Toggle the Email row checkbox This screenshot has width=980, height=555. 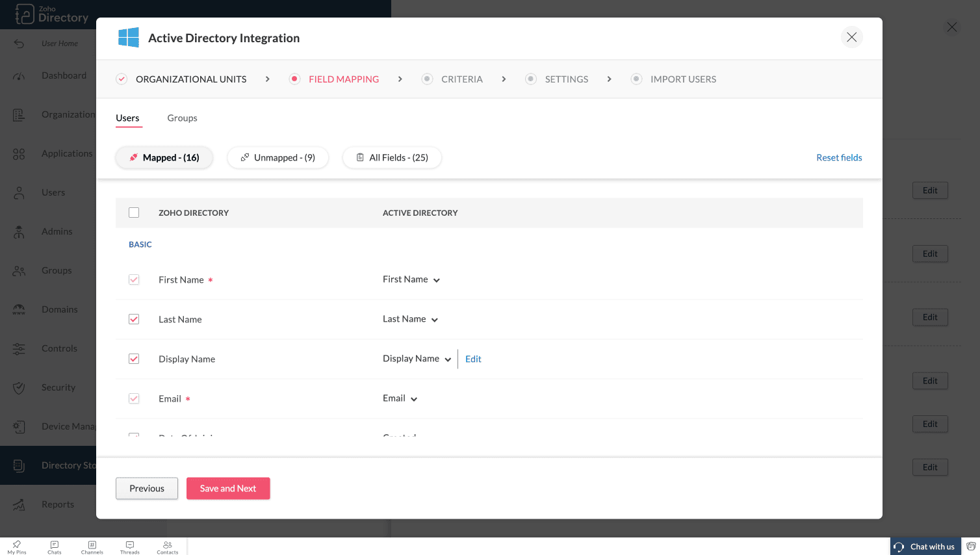tap(134, 398)
